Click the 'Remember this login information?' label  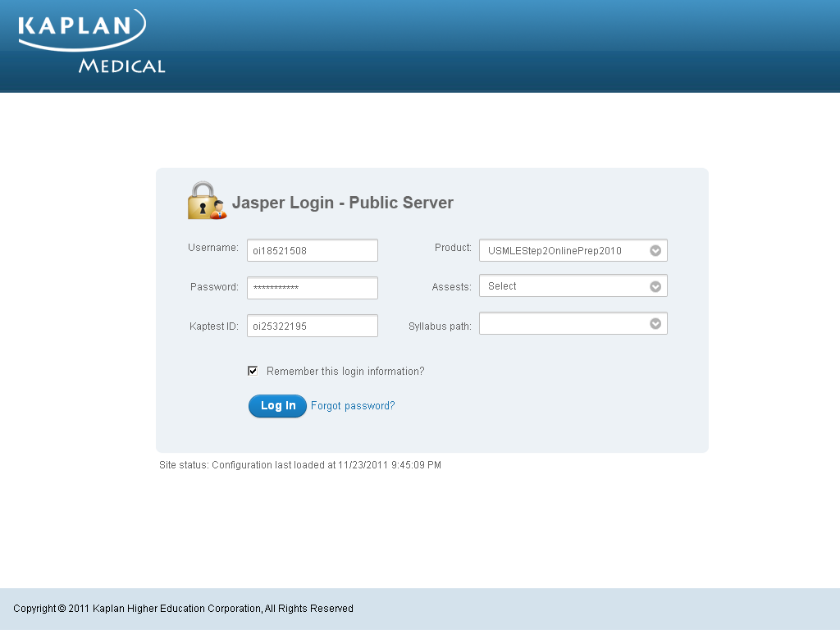(345, 372)
